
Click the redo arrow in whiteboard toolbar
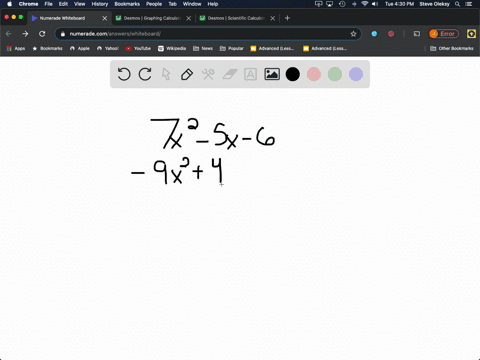click(145, 74)
